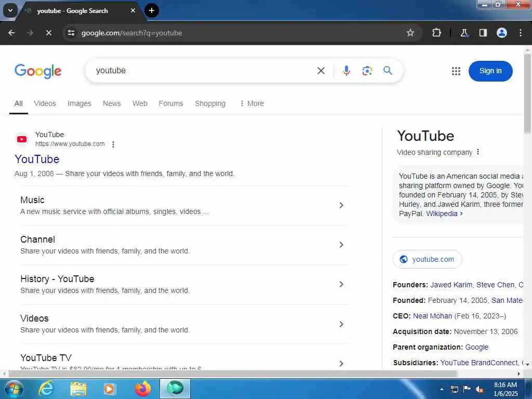Image resolution: width=532 pixels, height=399 pixels.
Task: Show hidden system tray icons
Action: point(442,389)
